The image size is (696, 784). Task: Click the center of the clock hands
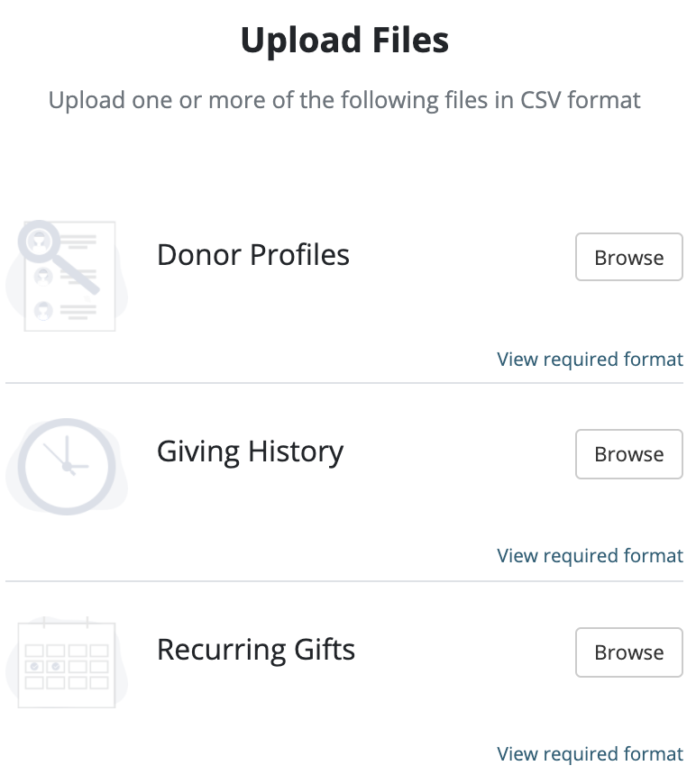tap(67, 467)
